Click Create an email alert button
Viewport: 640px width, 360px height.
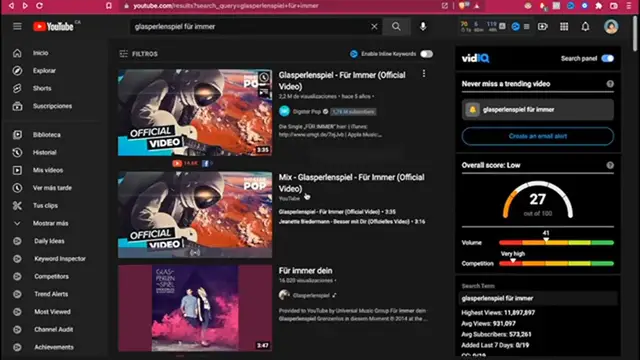[x=538, y=136]
